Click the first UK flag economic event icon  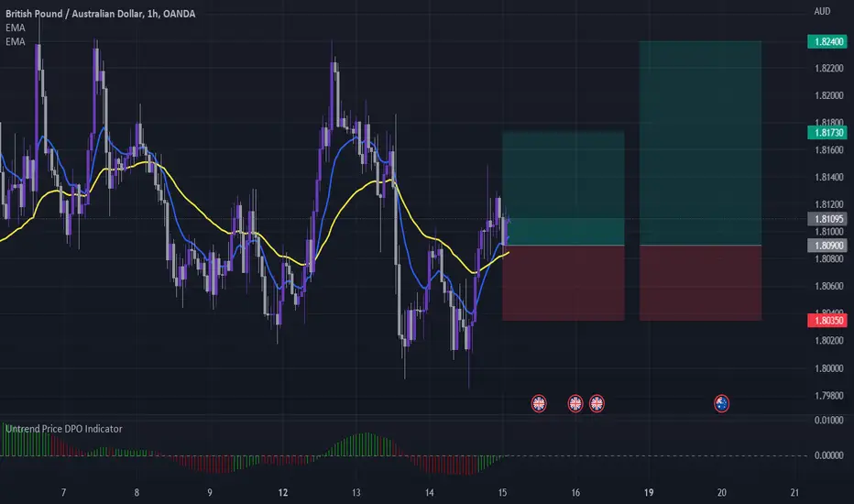point(539,403)
